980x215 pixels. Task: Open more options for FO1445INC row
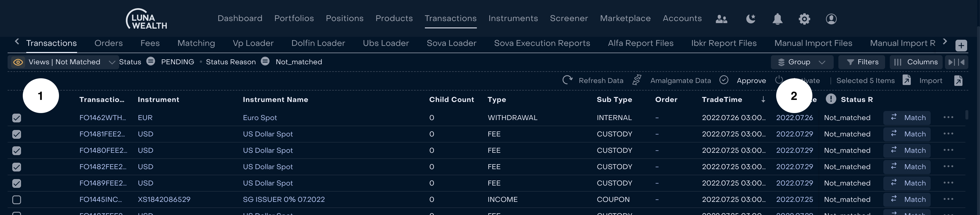(x=948, y=199)
